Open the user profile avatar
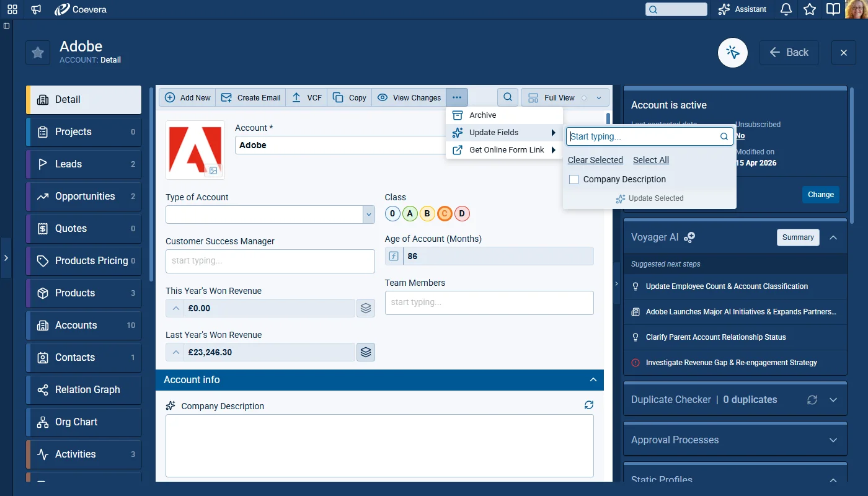The height and width of the screenshot is (496, 868). pyautogui.click(x=856, y=9)
